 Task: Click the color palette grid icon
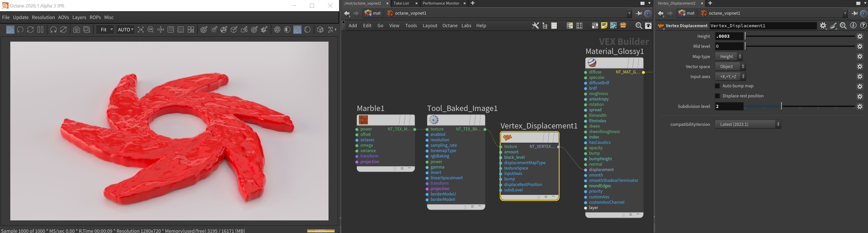click(x=570, y=26)
